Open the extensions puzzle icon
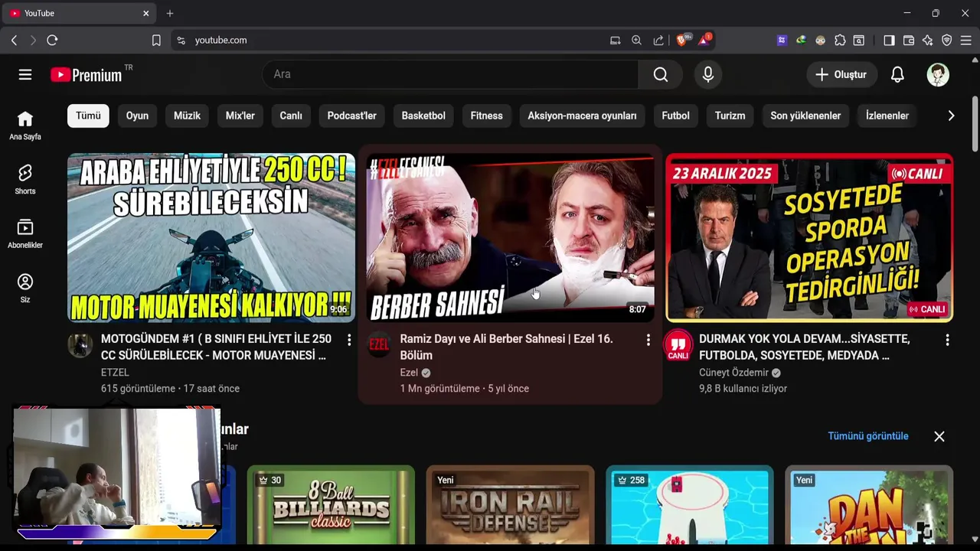Viewport: 980px width, 551px height. point(840,40)
